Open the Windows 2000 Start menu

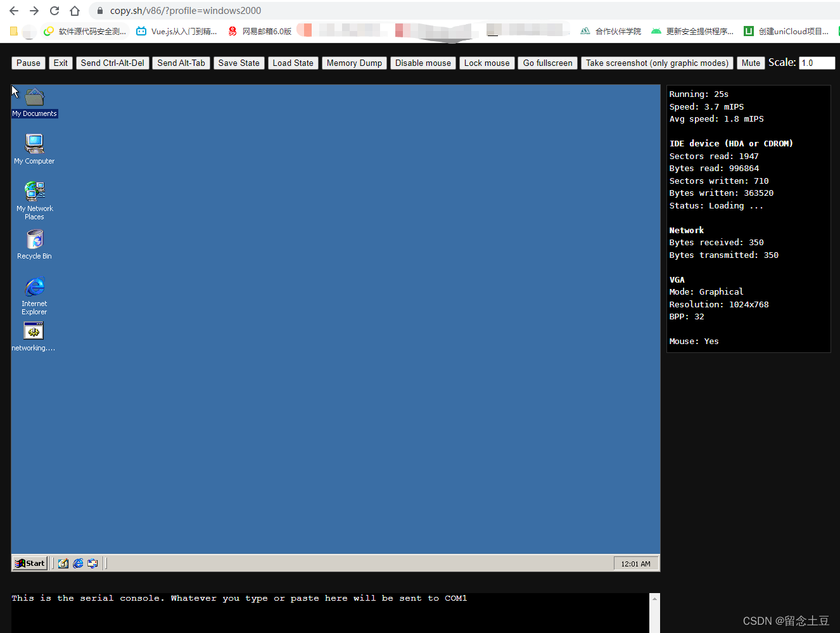pyautogui.click(x=30, y=563)
